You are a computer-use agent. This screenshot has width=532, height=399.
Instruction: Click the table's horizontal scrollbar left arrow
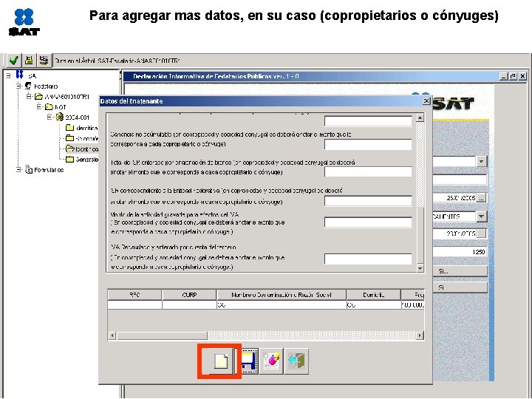coord(112,335)
